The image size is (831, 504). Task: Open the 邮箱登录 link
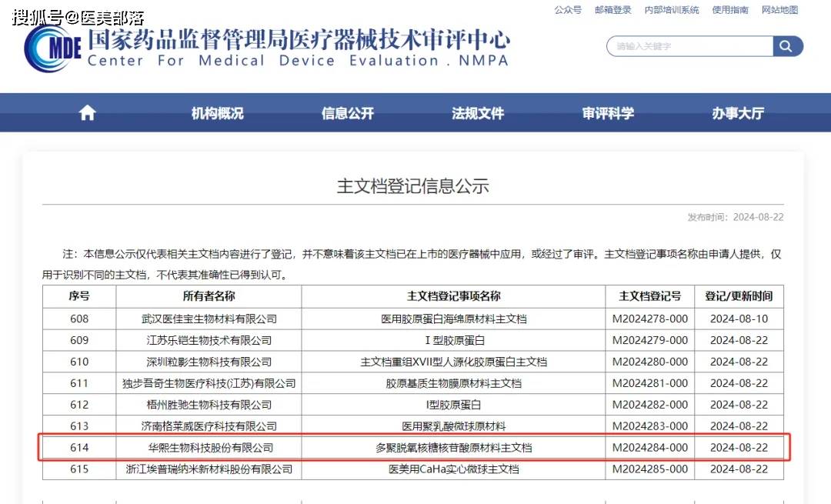(613, 9)
